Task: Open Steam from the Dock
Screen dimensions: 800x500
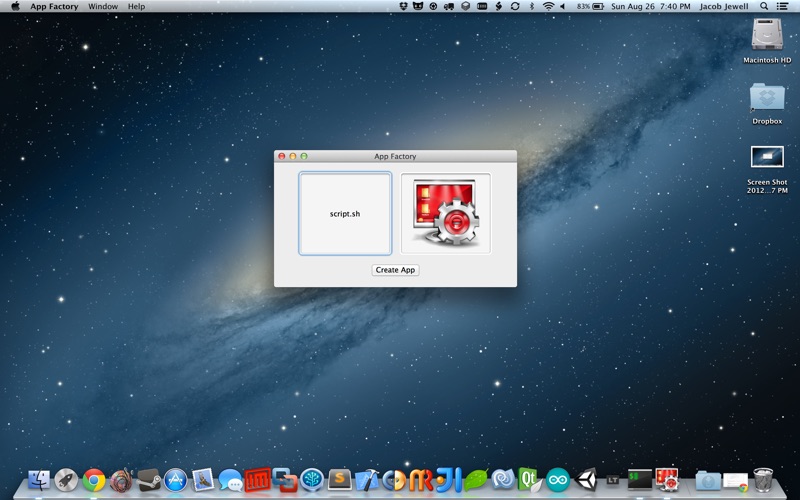Action: pyautogui.click(x=148, y=480)
